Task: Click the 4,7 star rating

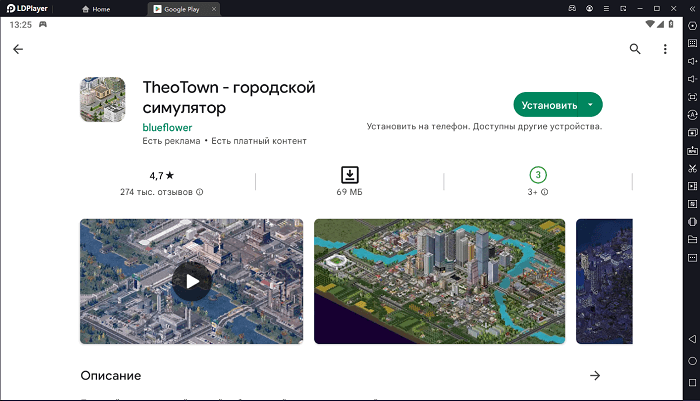Action: (x=162, y=176)
